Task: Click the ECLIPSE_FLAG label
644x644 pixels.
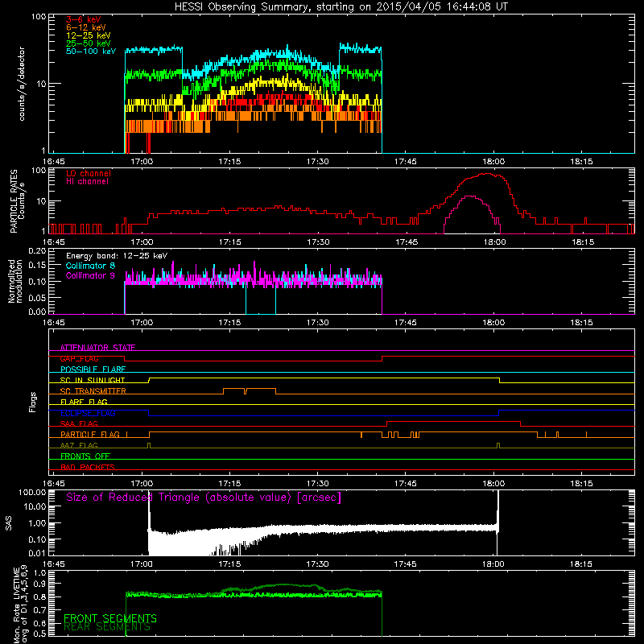Action: tap(88, 413)
